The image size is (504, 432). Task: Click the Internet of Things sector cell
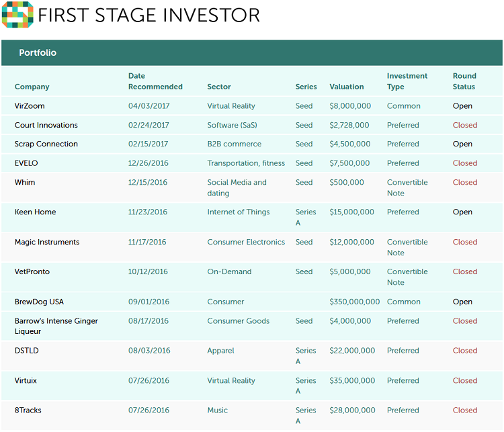239,212
